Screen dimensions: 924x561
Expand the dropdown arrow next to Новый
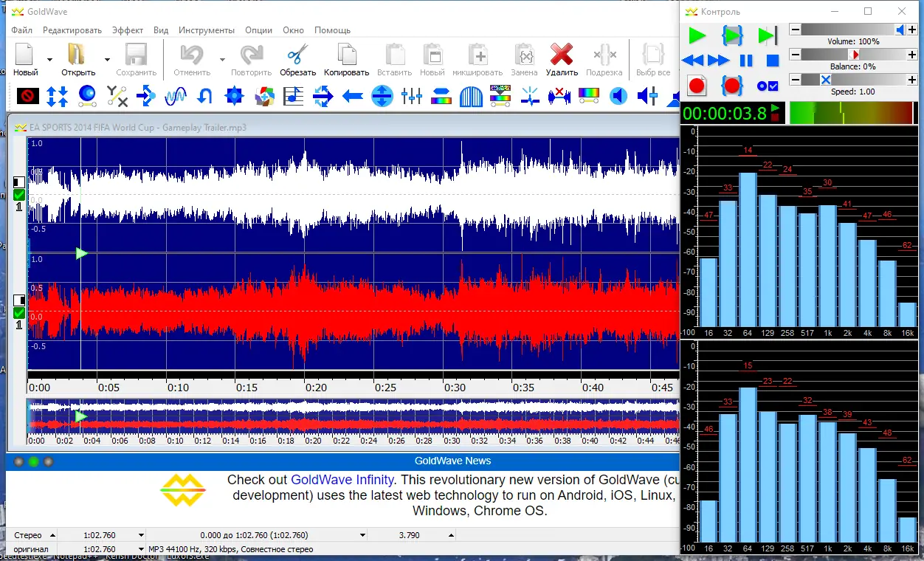coord(49,59)
